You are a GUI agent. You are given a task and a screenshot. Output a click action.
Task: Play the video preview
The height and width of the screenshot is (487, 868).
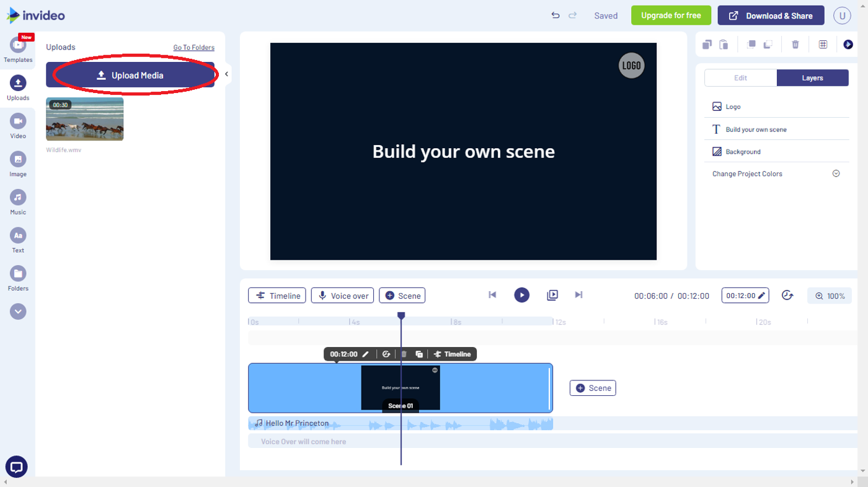(x=521, y=295)
